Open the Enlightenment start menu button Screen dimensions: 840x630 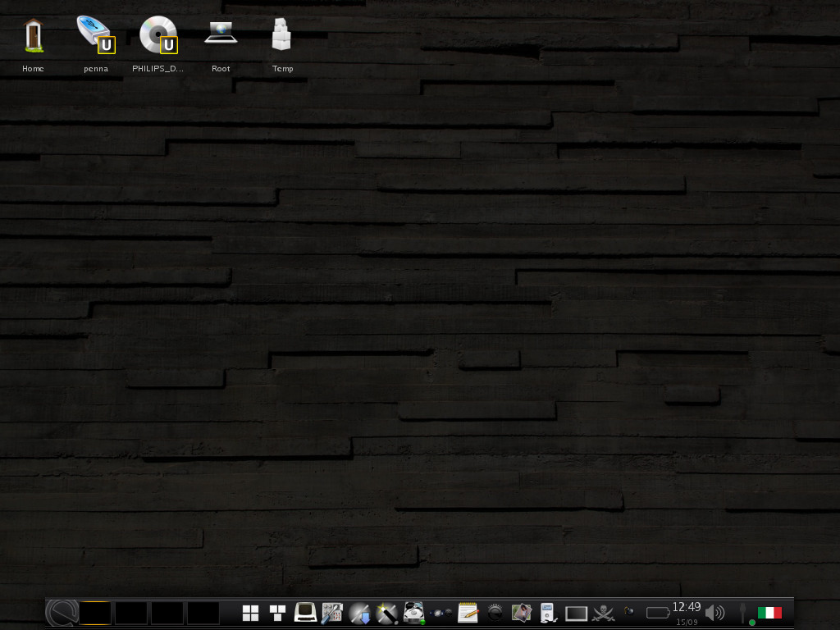point(62,613)
